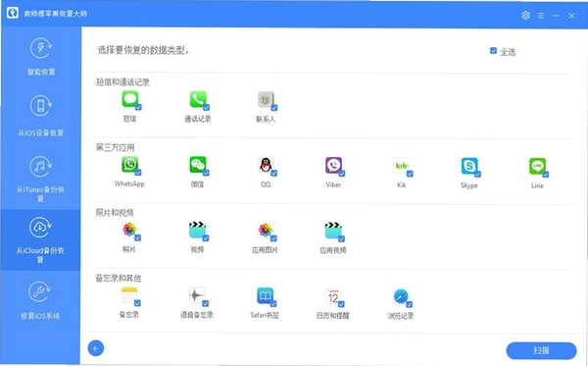The width and height of the screenshot is (588, 366).
Task: Switch to 修复iOS系统 repair mode
Action: tap(41, 300)
